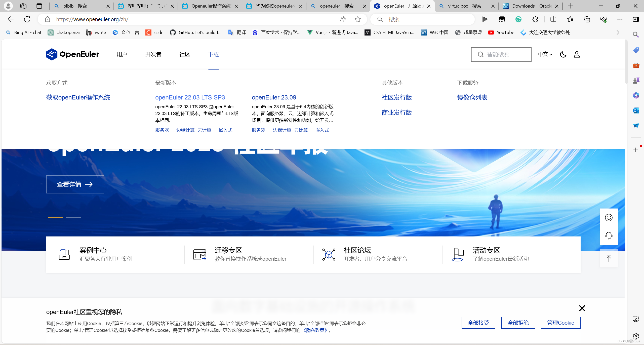Click the headset customer support icon

(x=609, y=236)
